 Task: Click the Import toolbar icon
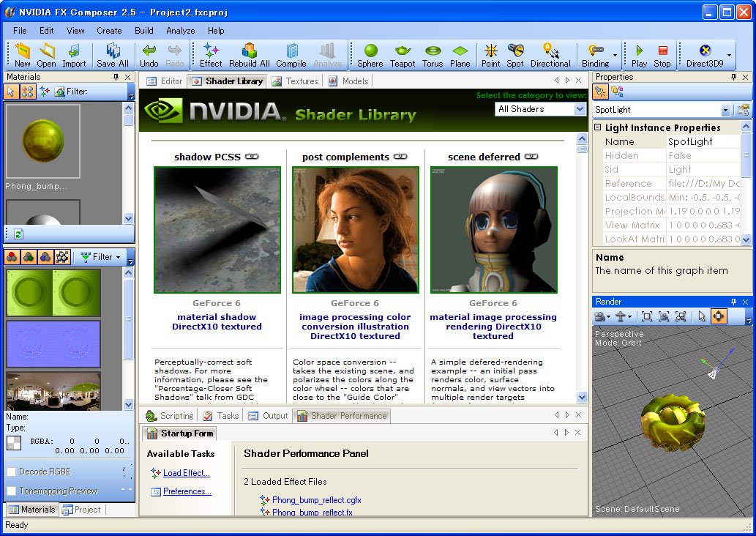74,51
